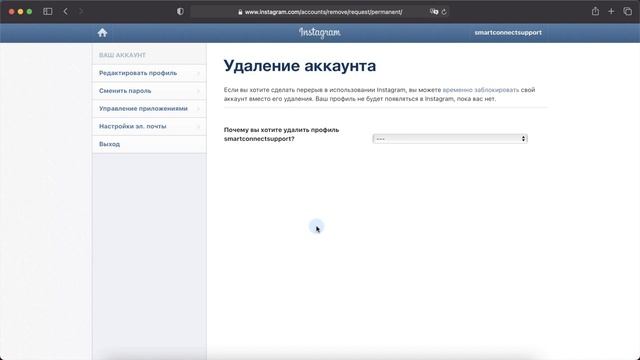Open Safari privacy report shield icon
640x360 pixels.
[x=180, y=11]
